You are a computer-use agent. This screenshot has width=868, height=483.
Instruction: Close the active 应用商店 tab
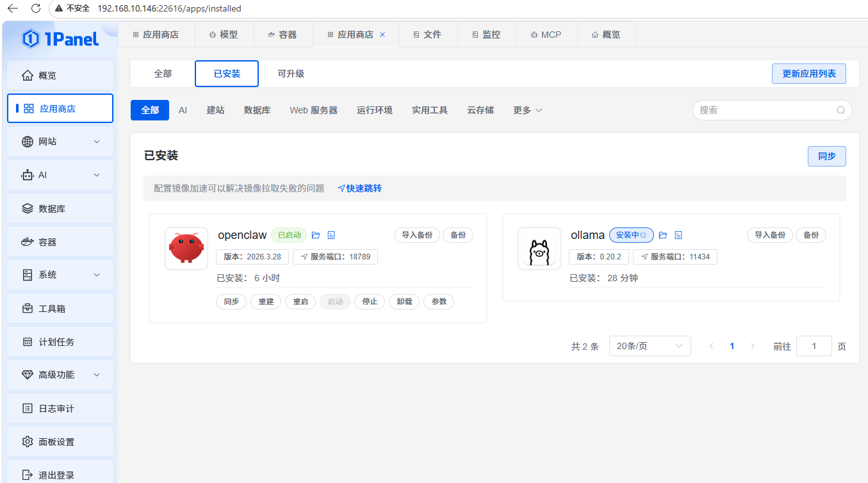(383, 35)
